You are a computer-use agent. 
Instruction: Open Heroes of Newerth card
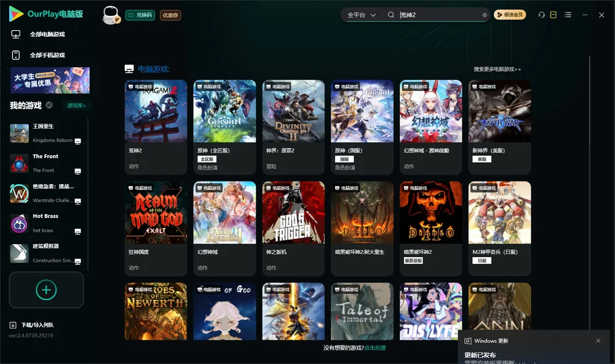coord(156,312)
